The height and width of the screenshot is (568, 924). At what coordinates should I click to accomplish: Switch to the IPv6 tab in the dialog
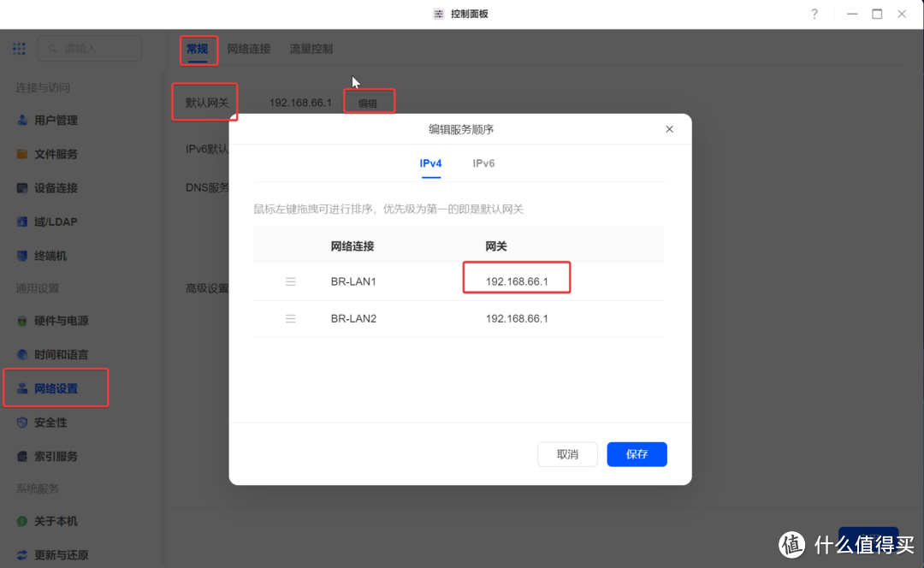tap(483, 163)
